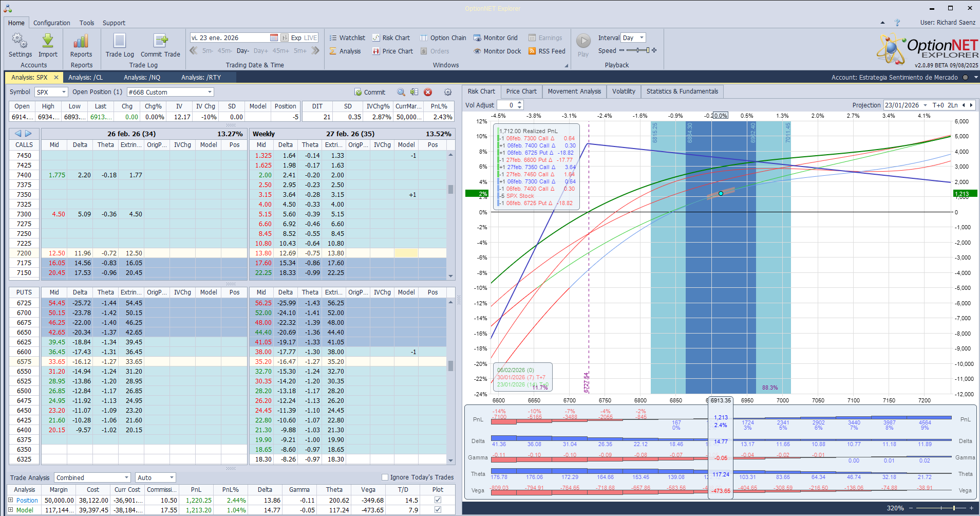Toggle the Model row Plot checkbox

tap(438, 510)
